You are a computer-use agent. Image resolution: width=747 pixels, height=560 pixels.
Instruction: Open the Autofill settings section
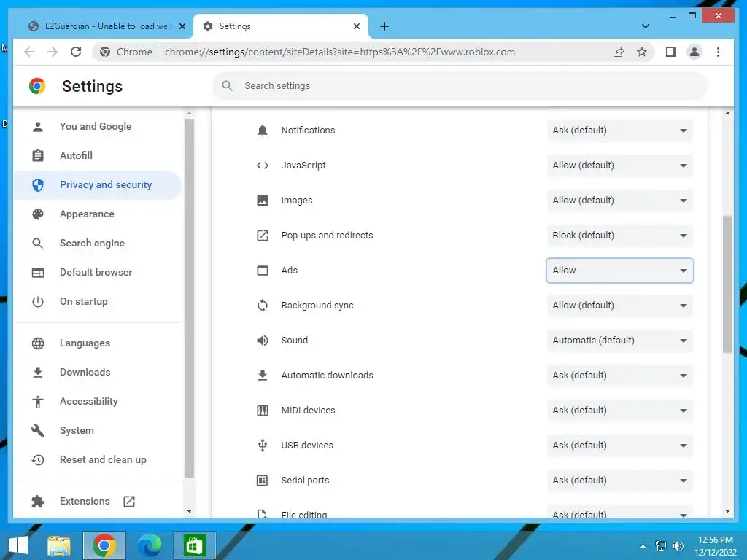(97, 156)
